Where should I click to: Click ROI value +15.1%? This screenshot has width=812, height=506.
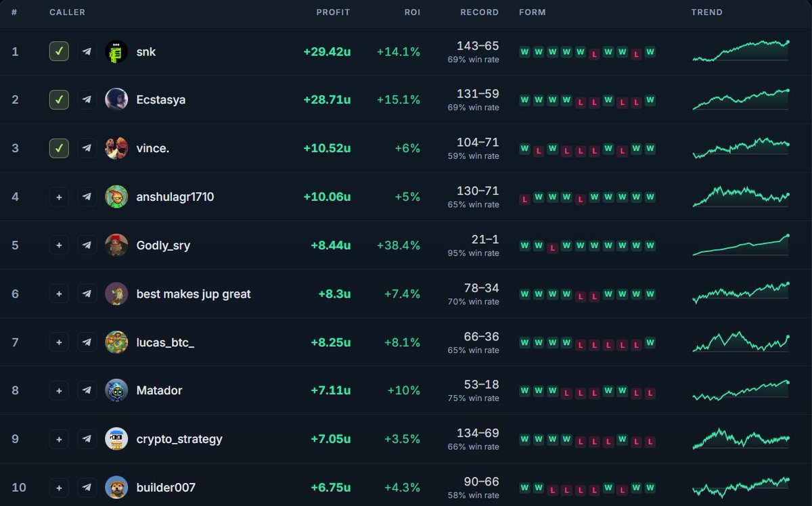click(x=399, y=99)
